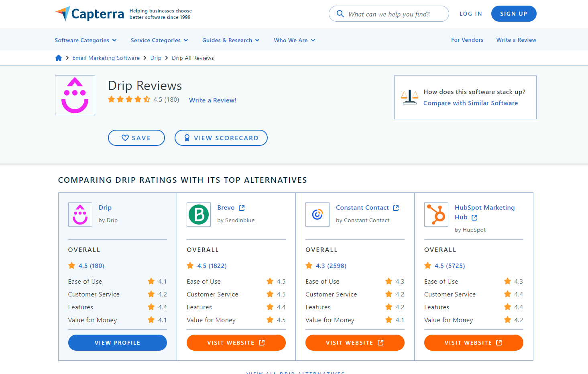Click Brevo overall rating star icon
The height and width of the screenshot is (374, 588).
click(x=190, y=266)
